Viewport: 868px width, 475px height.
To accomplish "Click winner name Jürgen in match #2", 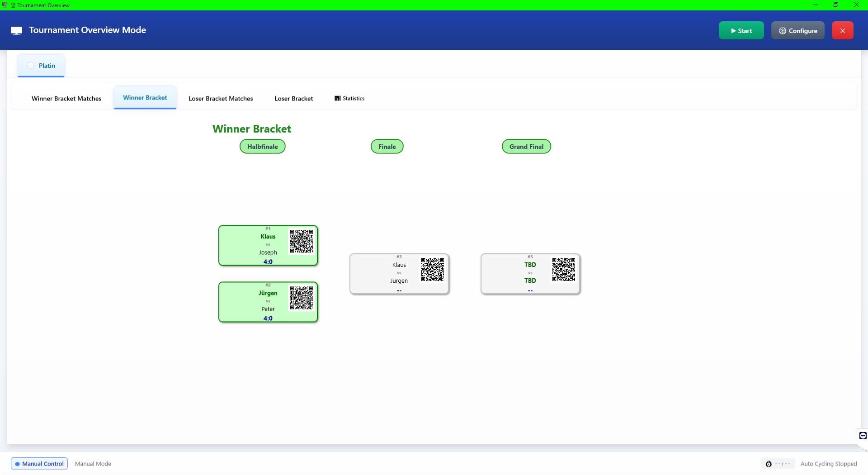I will pyautogui.click(x=268, y=293).
